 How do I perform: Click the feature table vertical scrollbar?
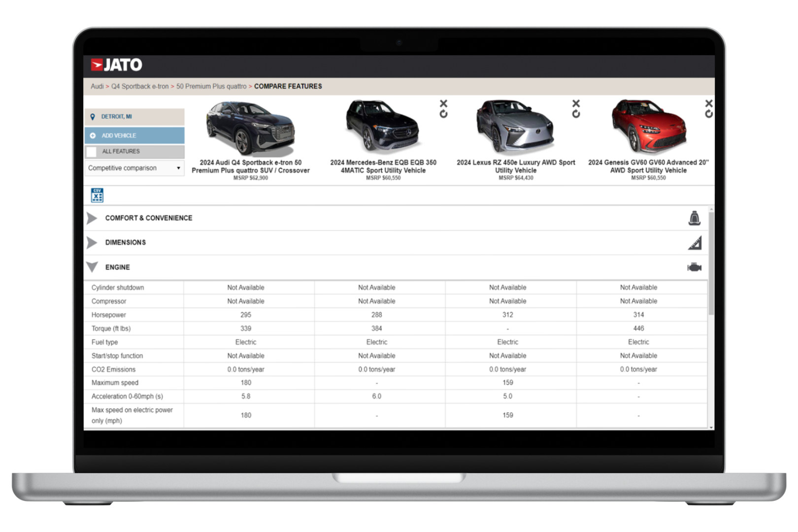[711, 264]
